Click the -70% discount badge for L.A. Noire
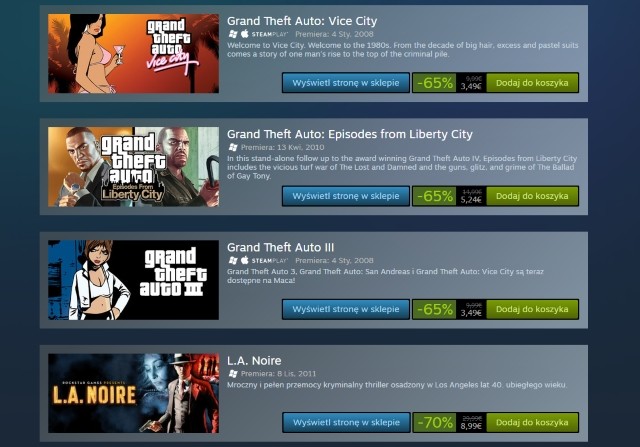The height and width of the screenshot is (447, 640). click(x=434, y=423)
